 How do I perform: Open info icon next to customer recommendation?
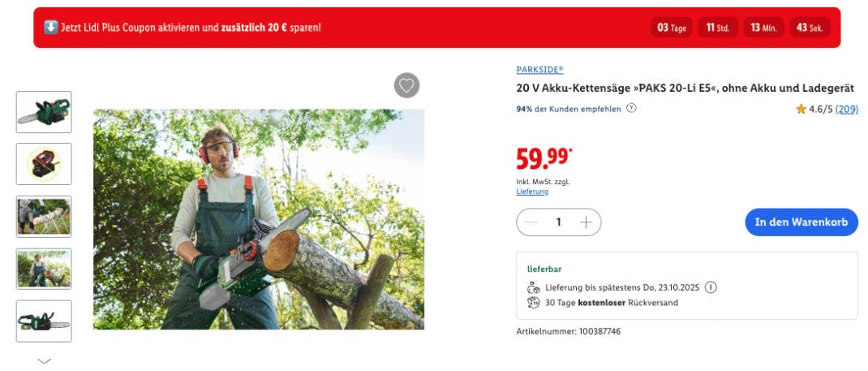[632, 108]
